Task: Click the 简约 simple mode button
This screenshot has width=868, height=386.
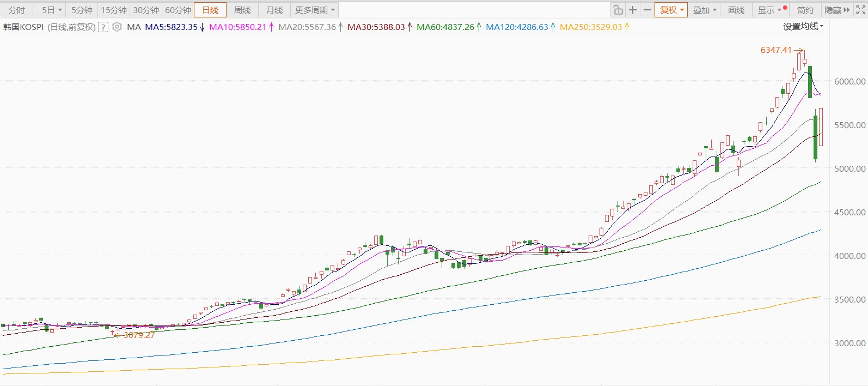Action: click(x=805, y=10)
